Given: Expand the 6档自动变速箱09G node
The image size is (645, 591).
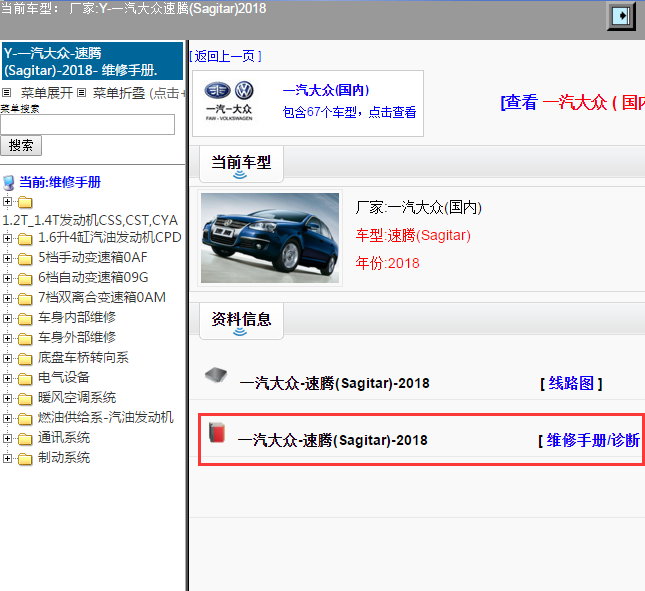Looking at the screenshot, I should [x=7, y=278].
